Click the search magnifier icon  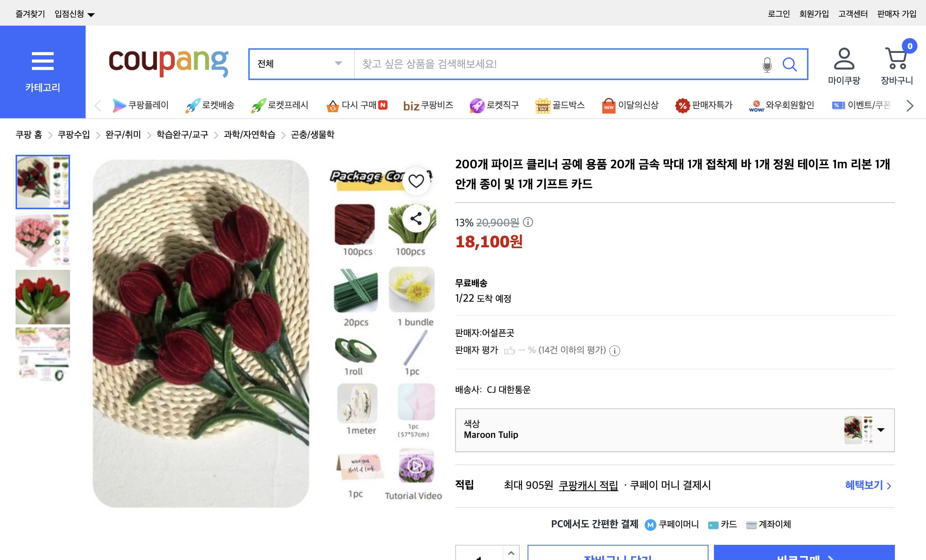[790, 64]
